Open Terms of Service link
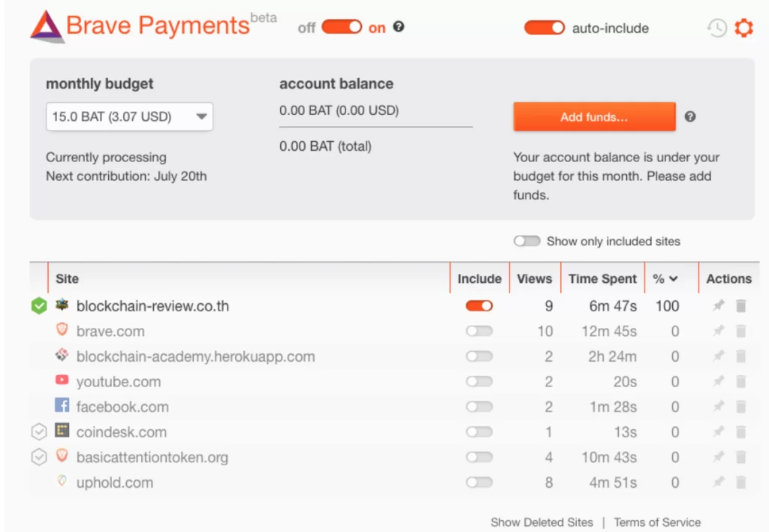 click(x=657, y=522)
